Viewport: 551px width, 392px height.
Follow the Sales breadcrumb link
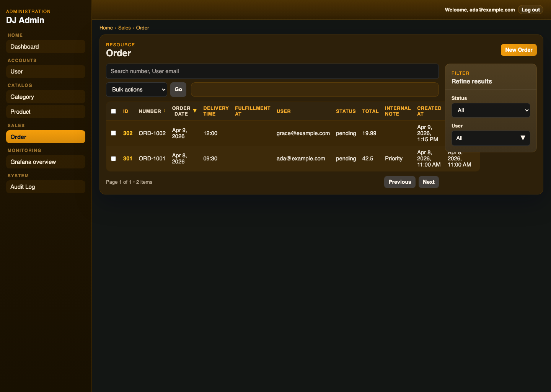(x=124, y=28)
